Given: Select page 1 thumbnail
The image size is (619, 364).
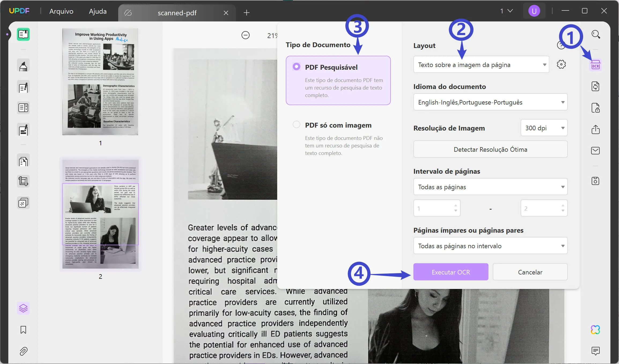Looking at the screenshot, I should 100,82.
